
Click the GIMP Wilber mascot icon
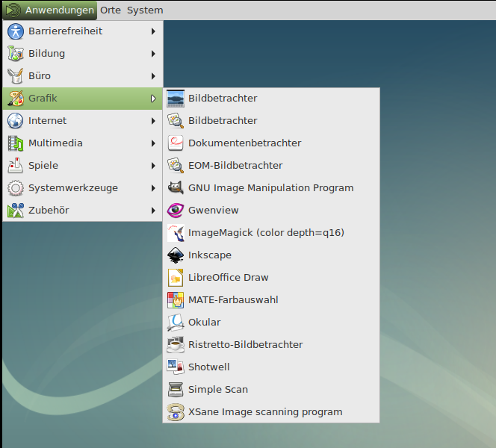[176, 188]
